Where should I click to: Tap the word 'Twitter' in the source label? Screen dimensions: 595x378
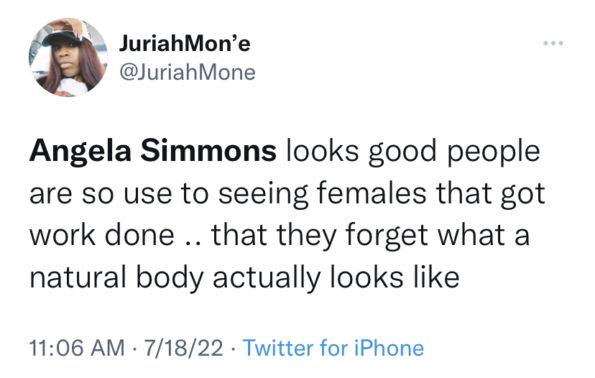278,348
